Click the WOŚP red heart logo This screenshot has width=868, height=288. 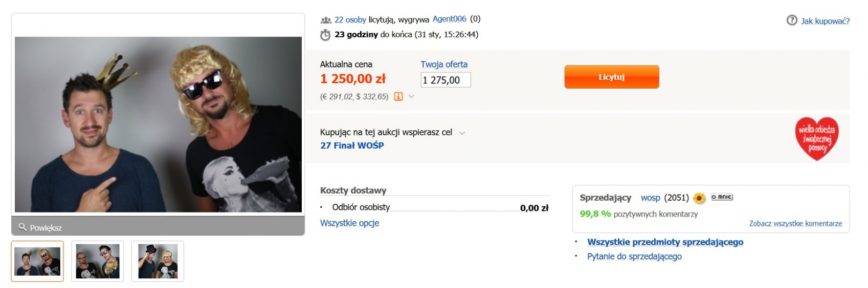pyautogui.click(x=817, y=139)
